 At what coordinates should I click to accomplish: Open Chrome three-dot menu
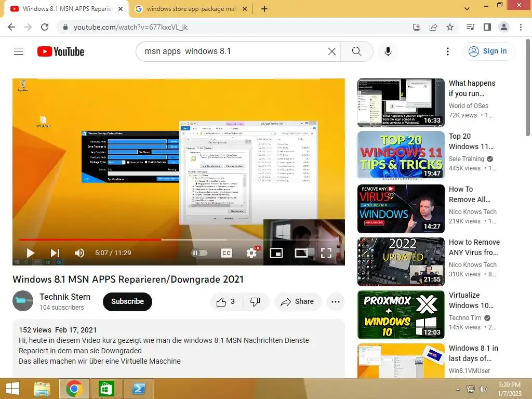tap(521, 27)
